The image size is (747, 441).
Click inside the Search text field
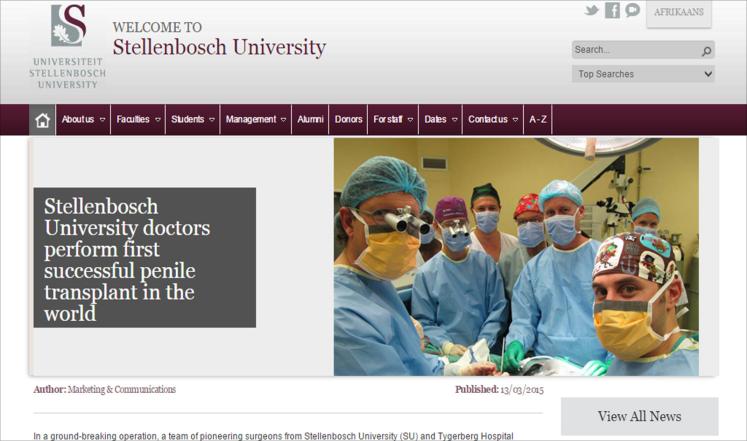tap(636, 50)
